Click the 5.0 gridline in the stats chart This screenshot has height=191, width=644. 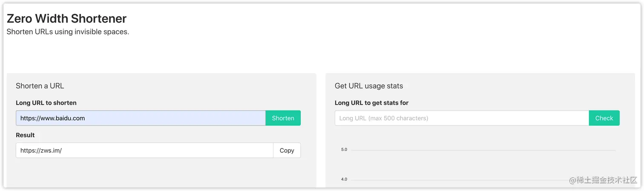483,150
